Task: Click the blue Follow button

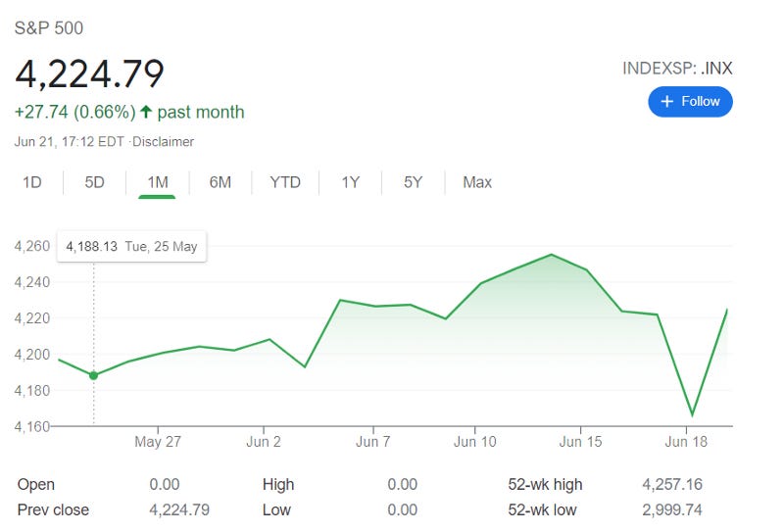Action: coord(690,102)
